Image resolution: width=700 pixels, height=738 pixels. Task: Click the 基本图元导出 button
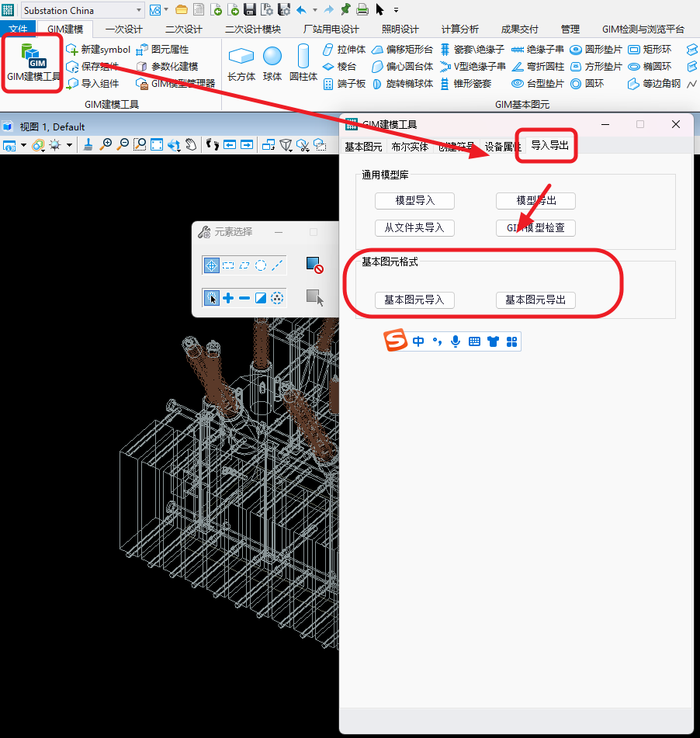(x=535, y=300)
